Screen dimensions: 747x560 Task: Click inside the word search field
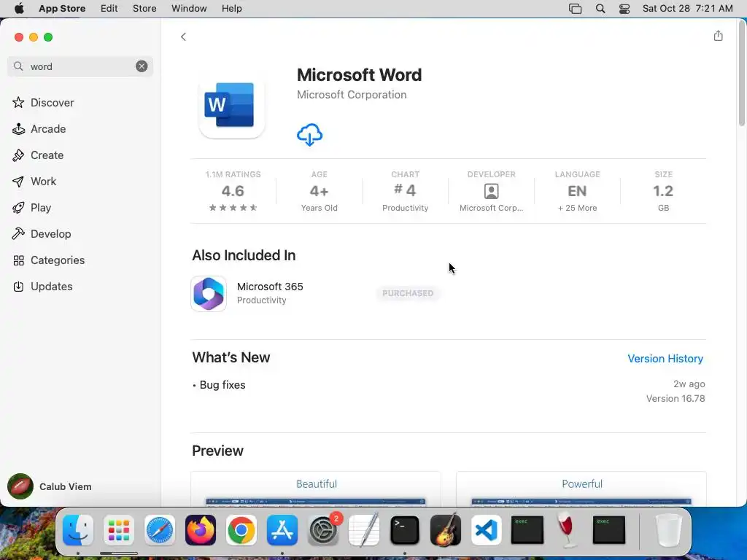[80, 66]
